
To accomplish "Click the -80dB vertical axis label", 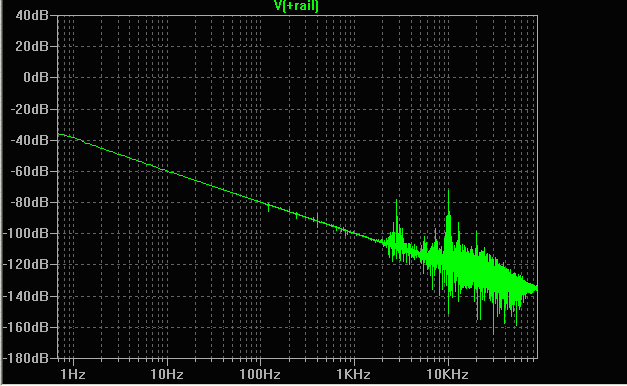I will tap(29, 202).
